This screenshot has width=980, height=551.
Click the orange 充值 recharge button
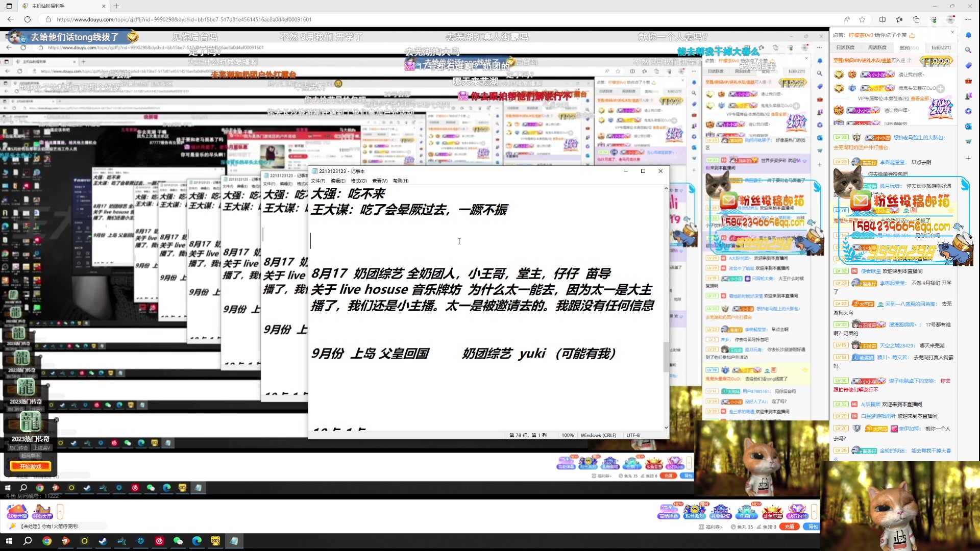point(790,527)
